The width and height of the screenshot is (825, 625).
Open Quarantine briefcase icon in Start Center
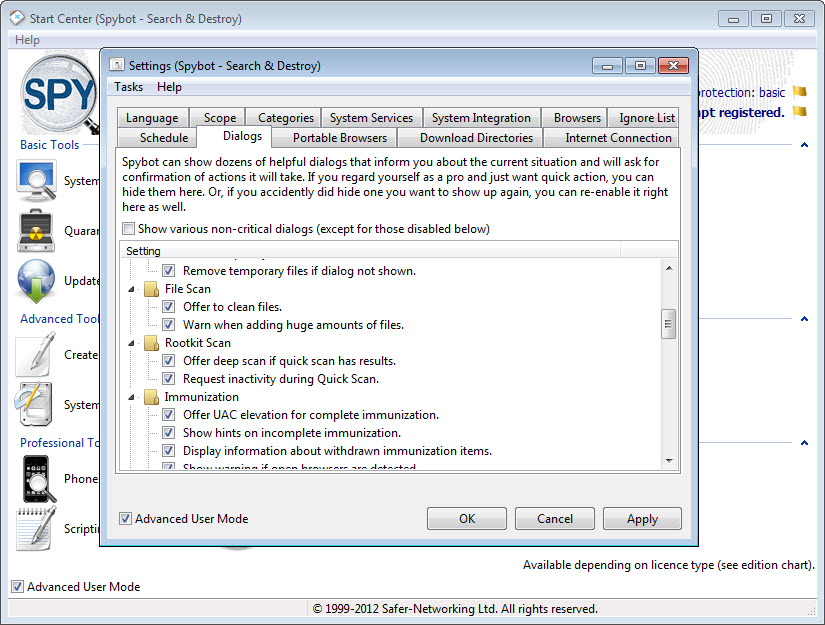pos(36,230)
